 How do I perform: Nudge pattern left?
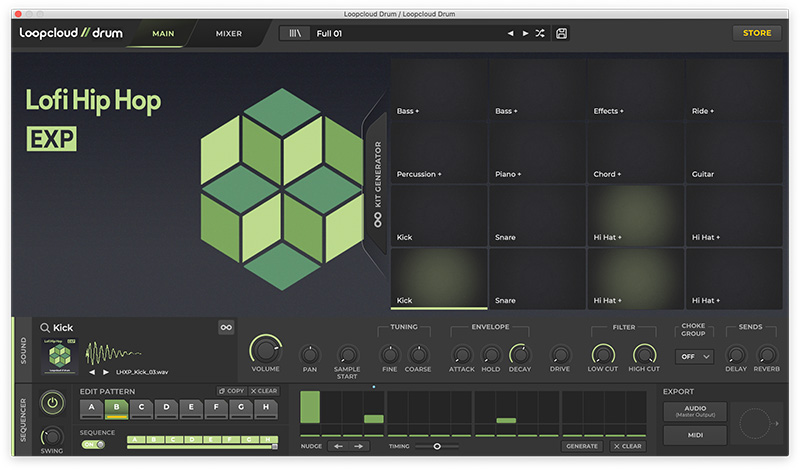[x=338, y=446]
